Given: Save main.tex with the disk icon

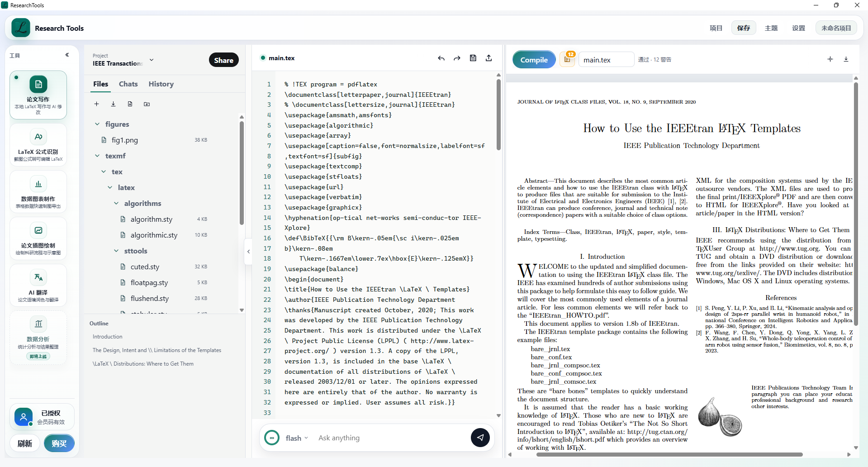Looking at the screenshot, I should [473, 58].
